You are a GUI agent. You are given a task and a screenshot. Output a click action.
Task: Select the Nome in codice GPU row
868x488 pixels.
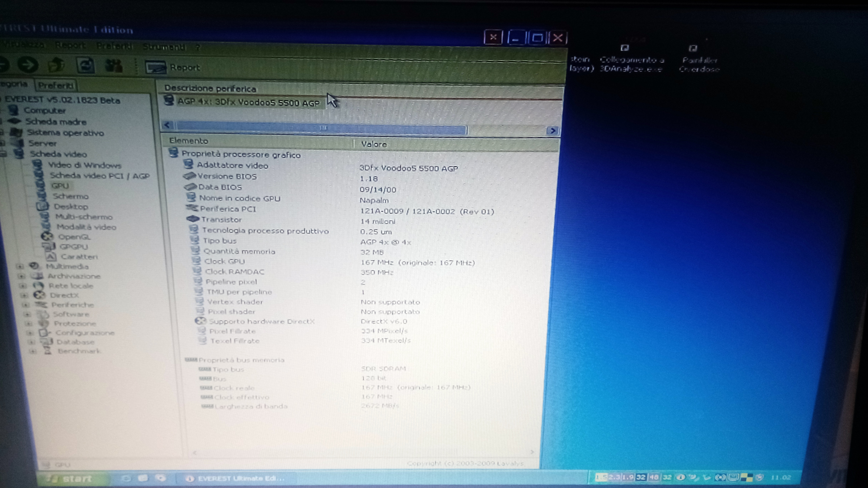click(x=240, y=198)
